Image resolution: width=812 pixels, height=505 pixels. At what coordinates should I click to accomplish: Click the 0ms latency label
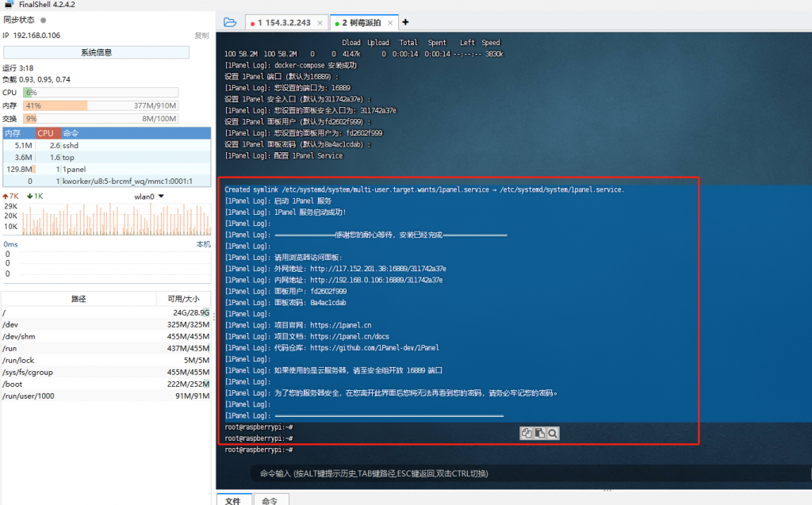tap(11, 244)
